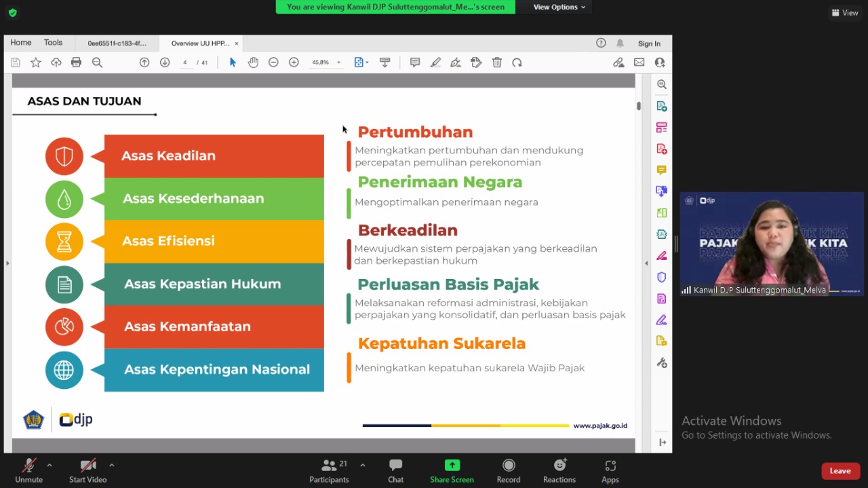Click the Share Screen icon
Viewport: 868px width, 488px height.
(x=452, y=466)
